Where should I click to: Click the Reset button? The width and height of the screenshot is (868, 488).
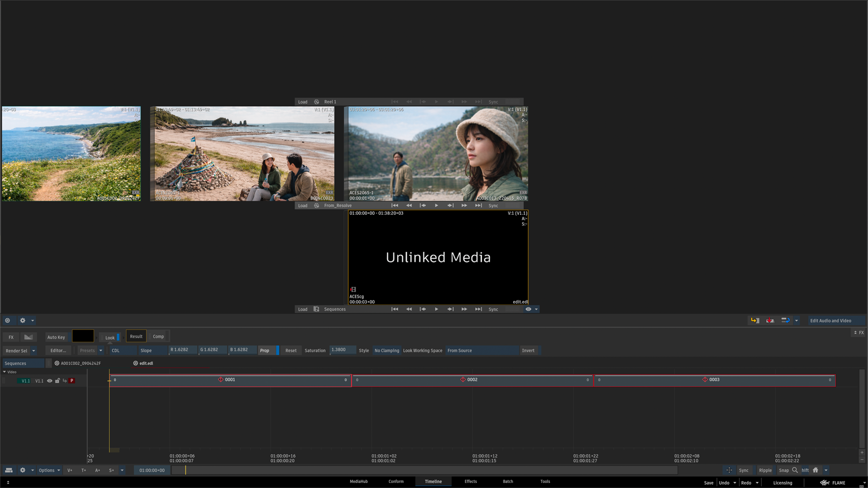pos(290,350)
